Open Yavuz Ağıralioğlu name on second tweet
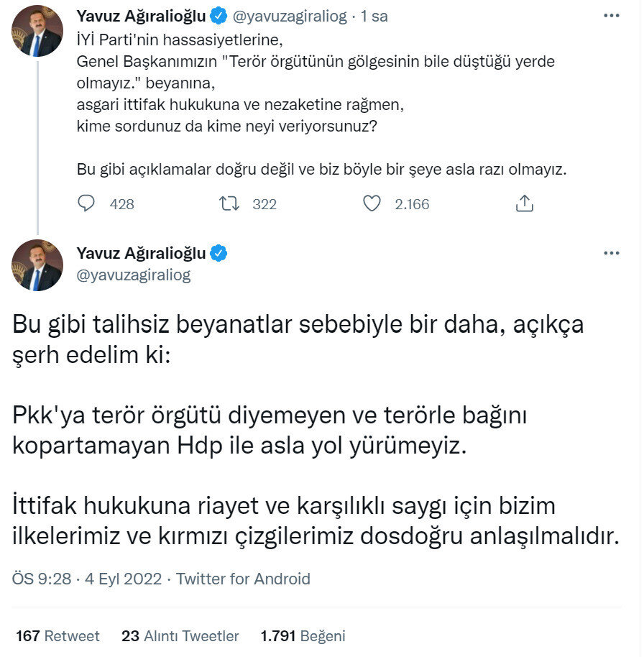644x657 pixels. tap(141, 253)
